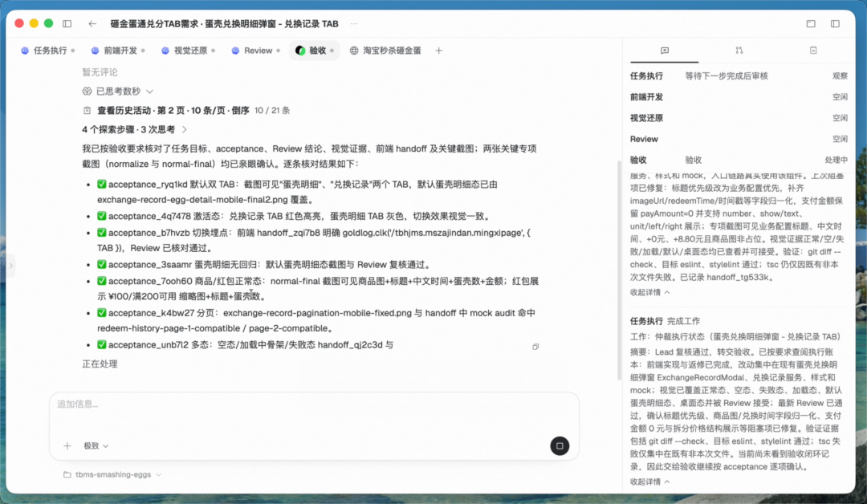Click the folder icon beside tbms-smashing-eggs
Image resolution: width=867 pixels, height=504 pixels.
coord(67,475)
